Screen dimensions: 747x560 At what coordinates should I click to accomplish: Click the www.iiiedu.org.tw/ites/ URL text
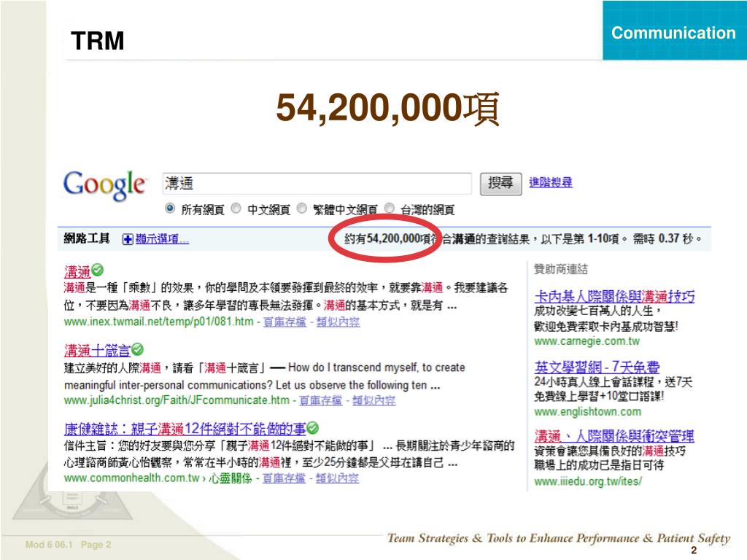tap(588, 481)
